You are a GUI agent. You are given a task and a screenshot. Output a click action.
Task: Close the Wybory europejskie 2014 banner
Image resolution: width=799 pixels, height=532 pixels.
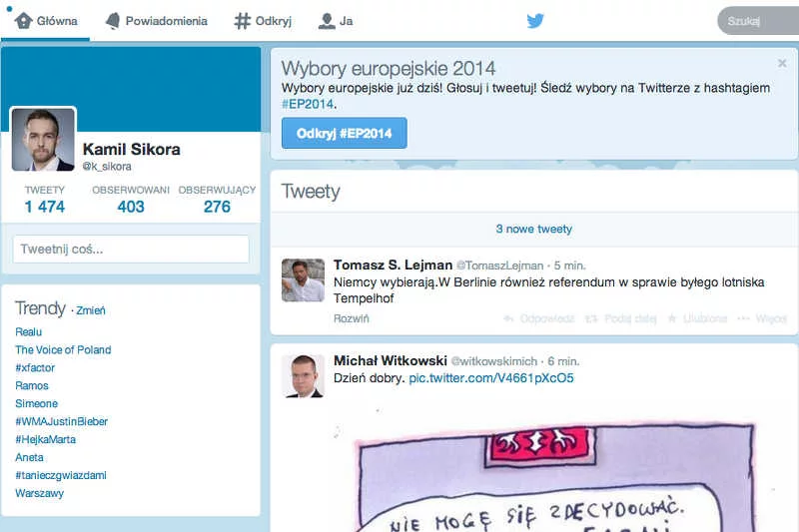point(782,63)
